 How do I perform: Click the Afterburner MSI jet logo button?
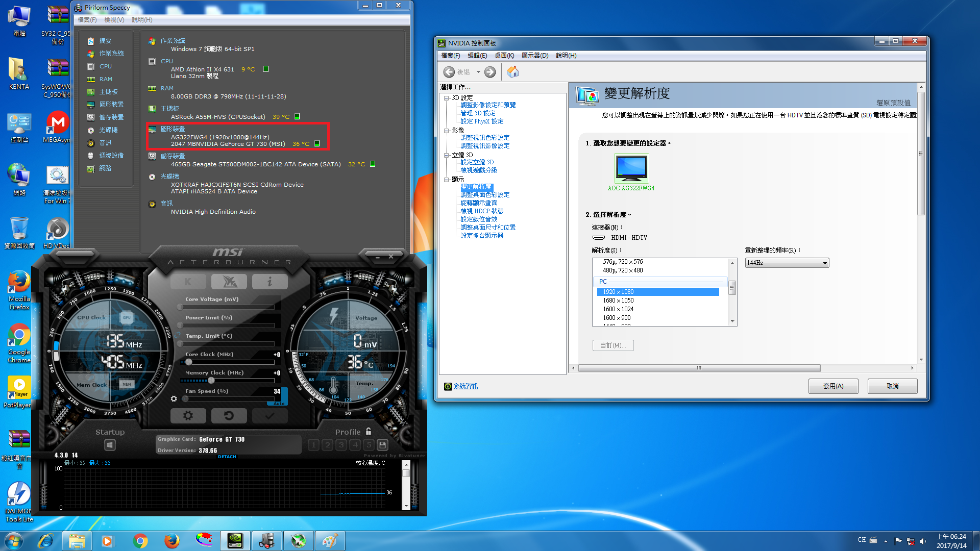pos(229,282)
